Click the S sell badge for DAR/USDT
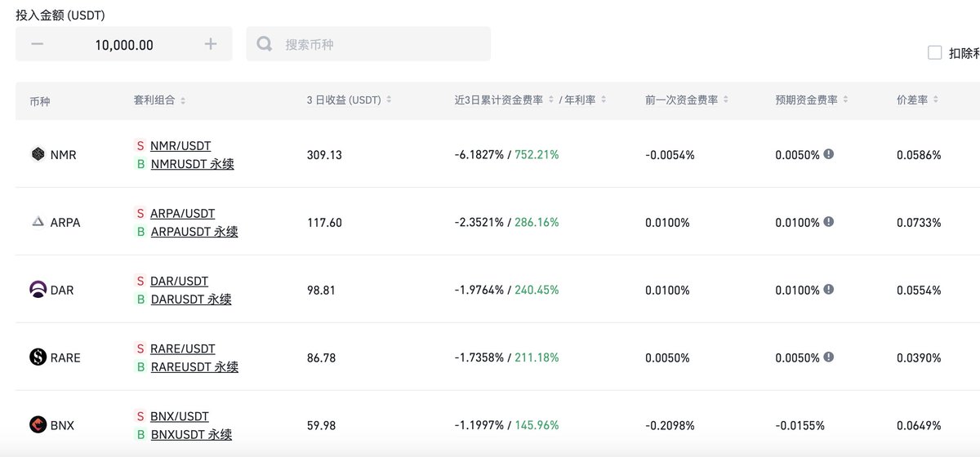980x457 pixels. pyautogui.click(x=140, y=281)
